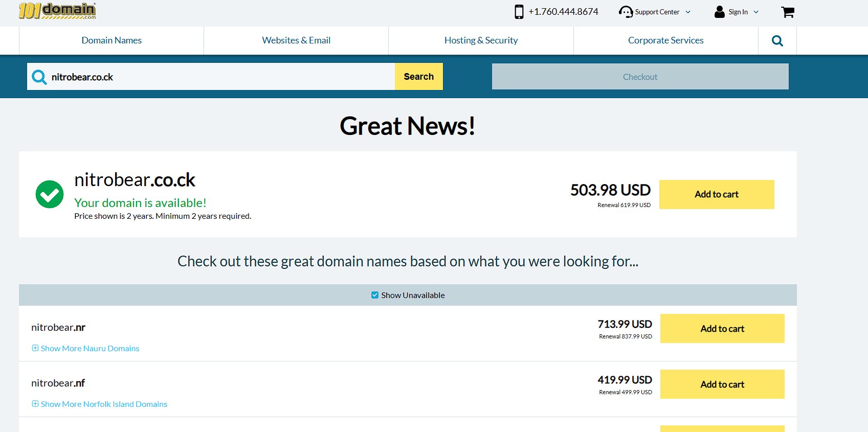
Task: Click the green availability checkmark icon
Action: (50, 194)
